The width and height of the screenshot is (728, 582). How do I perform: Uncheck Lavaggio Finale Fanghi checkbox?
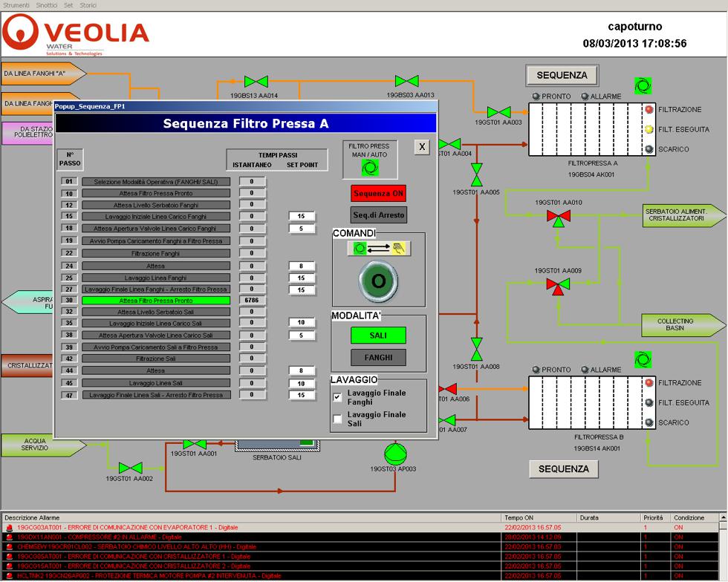[337, 397]
